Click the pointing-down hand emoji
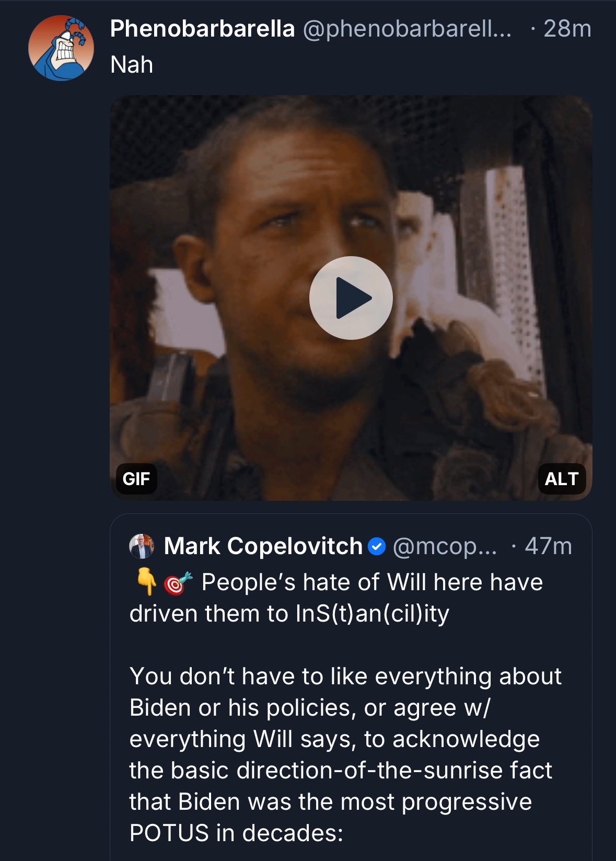 tap(146, 581)
